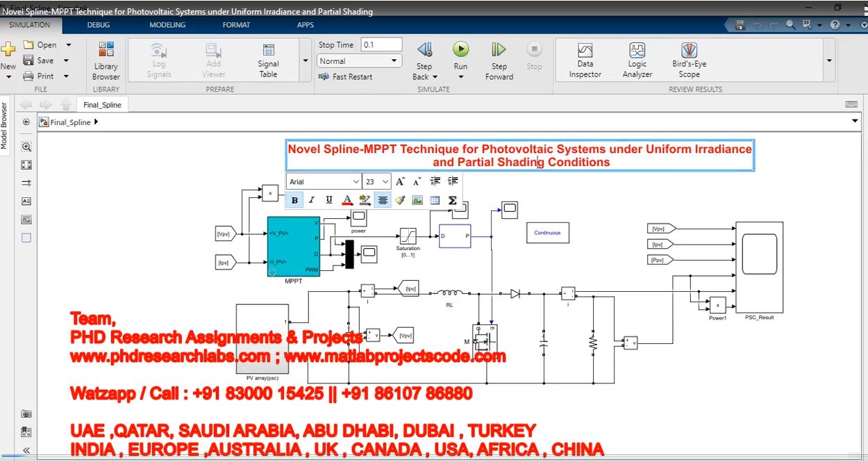868x462 pixels.
Task: Click the insert equation sigma icon
Action: [x=453, y=200]
